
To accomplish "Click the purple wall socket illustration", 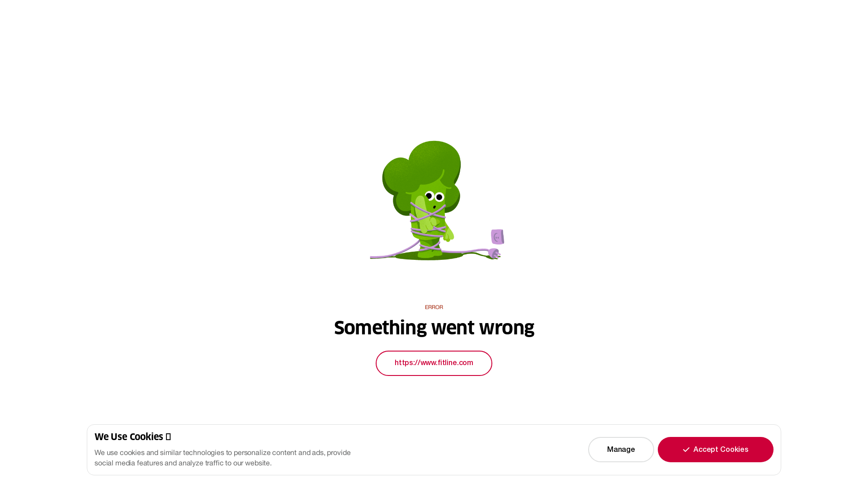I will [497, 237].
